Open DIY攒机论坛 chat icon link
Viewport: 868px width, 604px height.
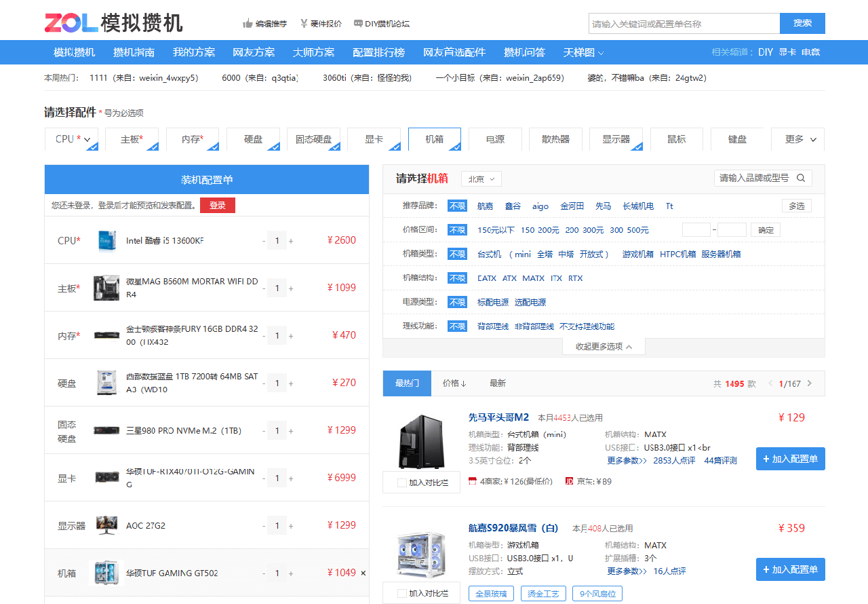(x=382, y=24)
